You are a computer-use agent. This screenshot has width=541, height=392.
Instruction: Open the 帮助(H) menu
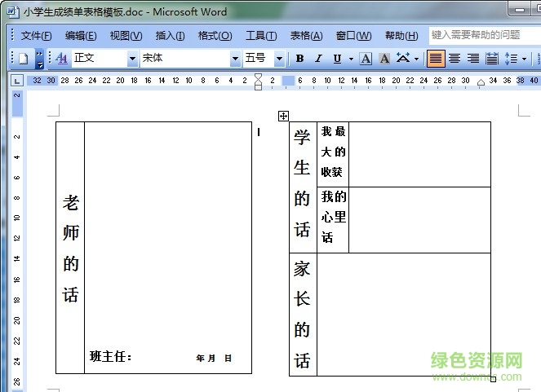click(401, 36)
